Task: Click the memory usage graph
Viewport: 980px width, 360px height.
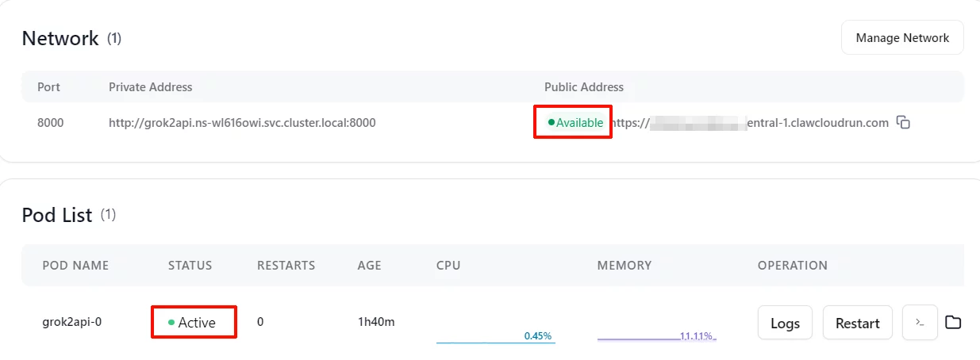Action: point(656,335)
